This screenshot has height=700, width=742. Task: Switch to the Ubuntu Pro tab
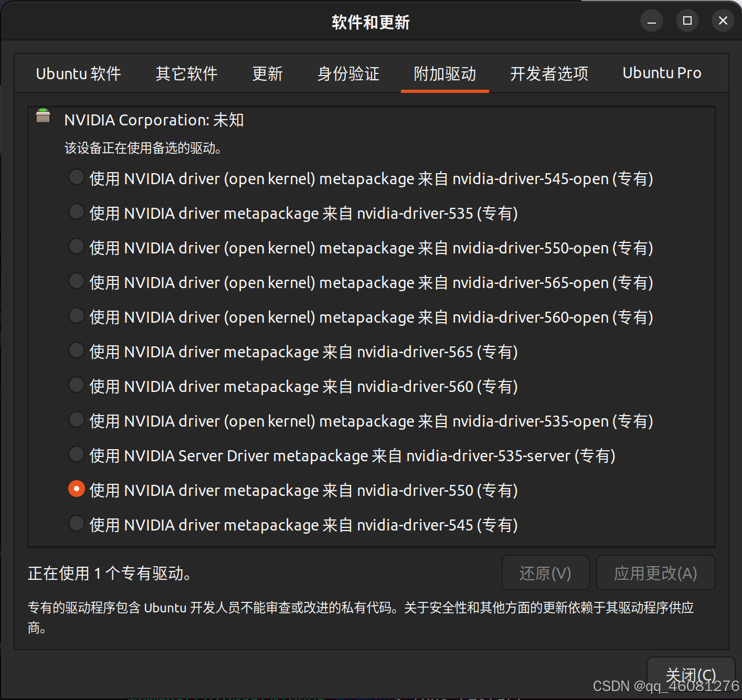point(662,73)
